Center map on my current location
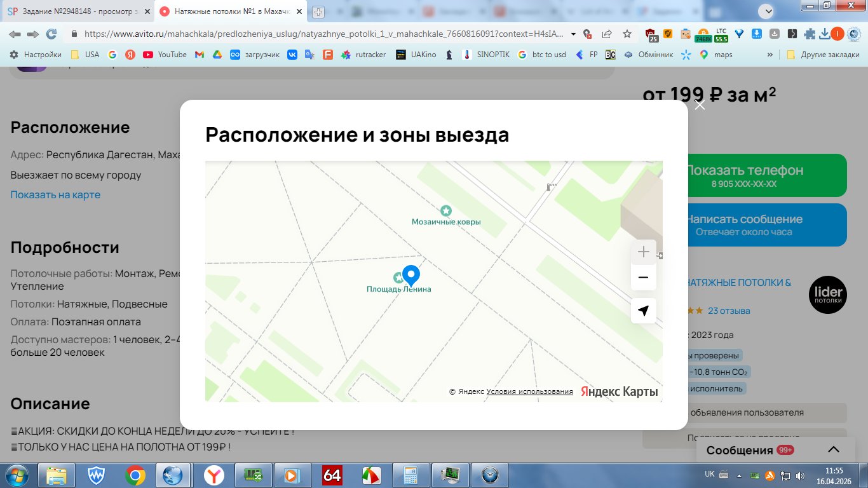 644,311
